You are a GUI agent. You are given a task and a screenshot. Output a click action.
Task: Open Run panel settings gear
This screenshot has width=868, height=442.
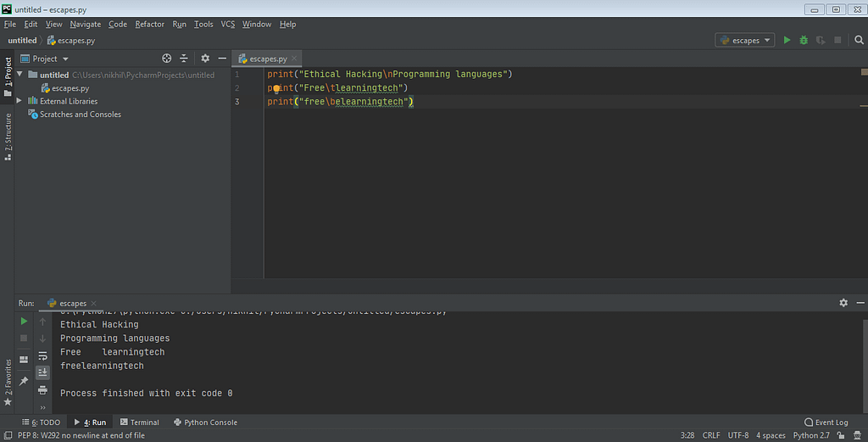[x=843, y=302]
